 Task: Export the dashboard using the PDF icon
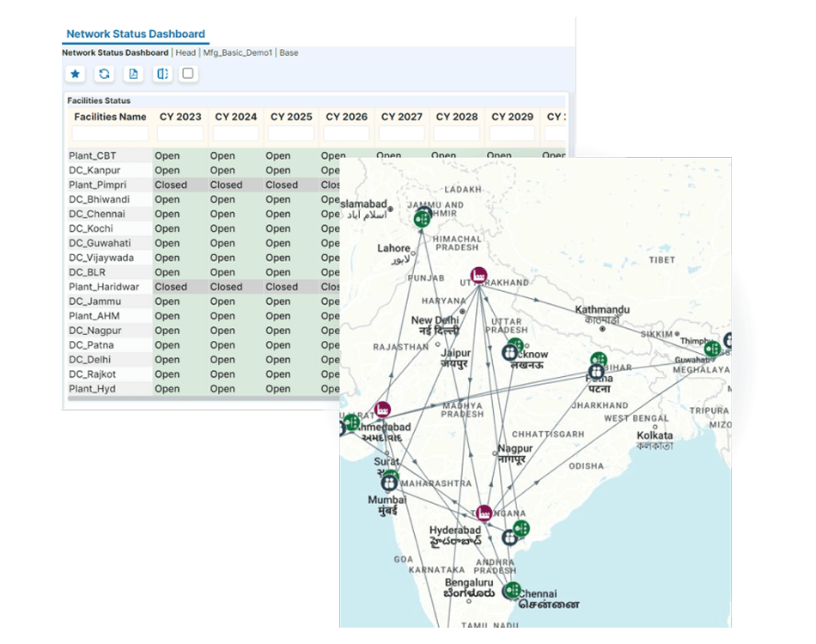(133, 74)
